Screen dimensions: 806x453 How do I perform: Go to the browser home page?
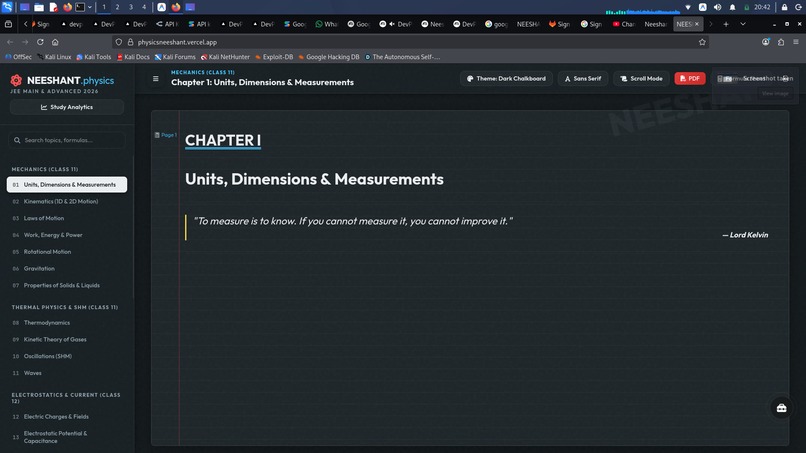pyautogui.click(x=55, y=42)
